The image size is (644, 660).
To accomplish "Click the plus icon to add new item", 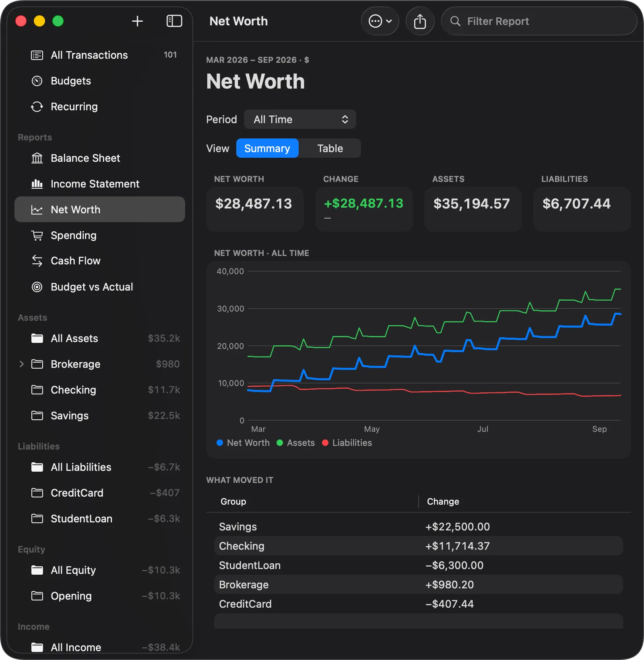I will (x=137, y=21).
